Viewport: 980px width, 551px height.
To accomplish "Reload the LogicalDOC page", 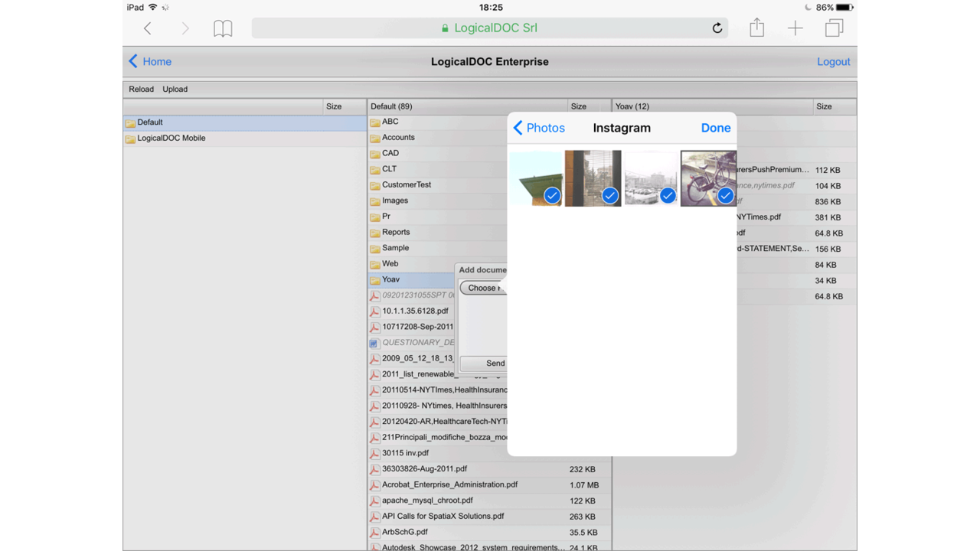I will click(717, 28).
